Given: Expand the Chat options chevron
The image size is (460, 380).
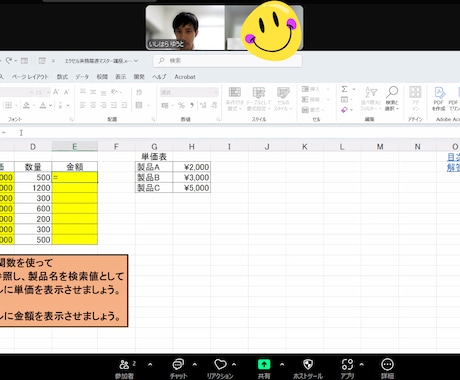Looking at the screenshot, I should coord(195,364).
